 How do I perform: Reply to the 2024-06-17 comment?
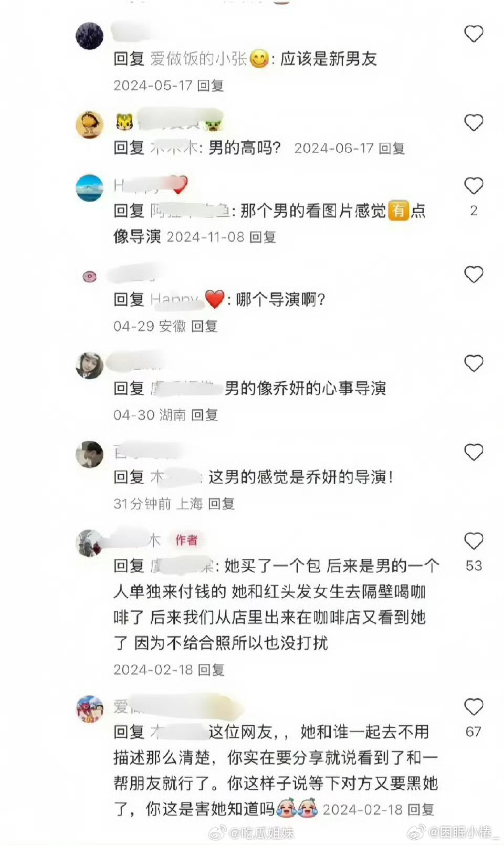(392, 149)
